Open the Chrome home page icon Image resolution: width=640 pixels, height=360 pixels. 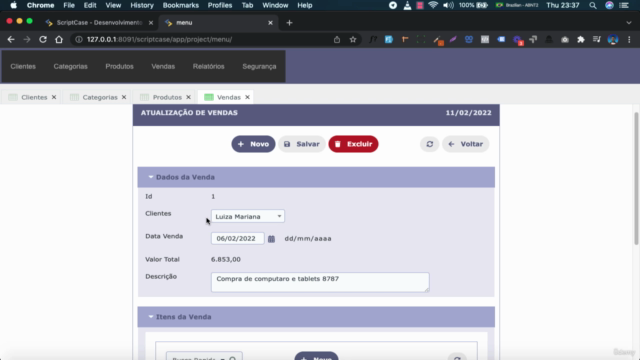pos(59,40)
